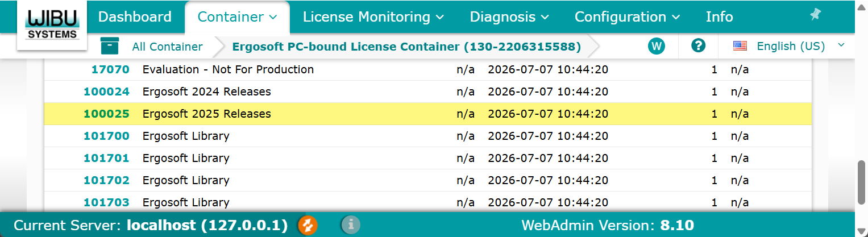This screenshot has height=237, width=868.
Task: Select Ergosoft 2025 Releases text
Action: [206, 114]
